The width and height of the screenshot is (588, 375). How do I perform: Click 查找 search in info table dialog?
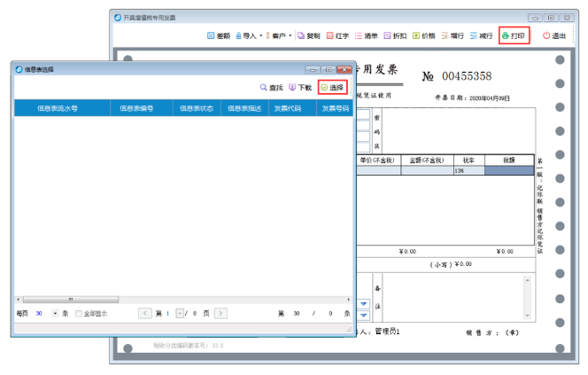[x=271, y=88]
